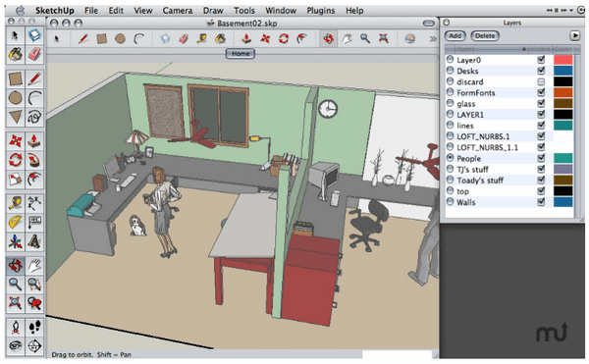Select the Walk footprints tool
Screen dimensions: 589x364
[x=34, y=328]
